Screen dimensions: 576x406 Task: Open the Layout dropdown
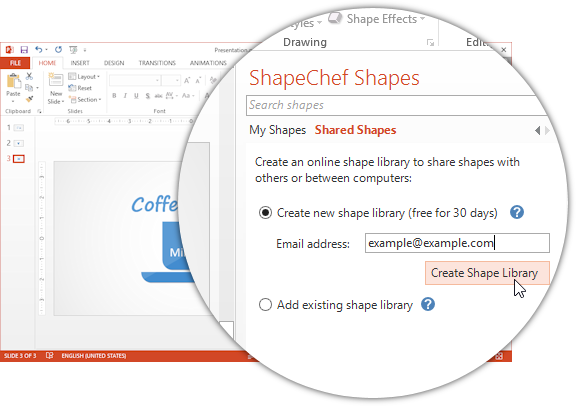tap(84, 76)
